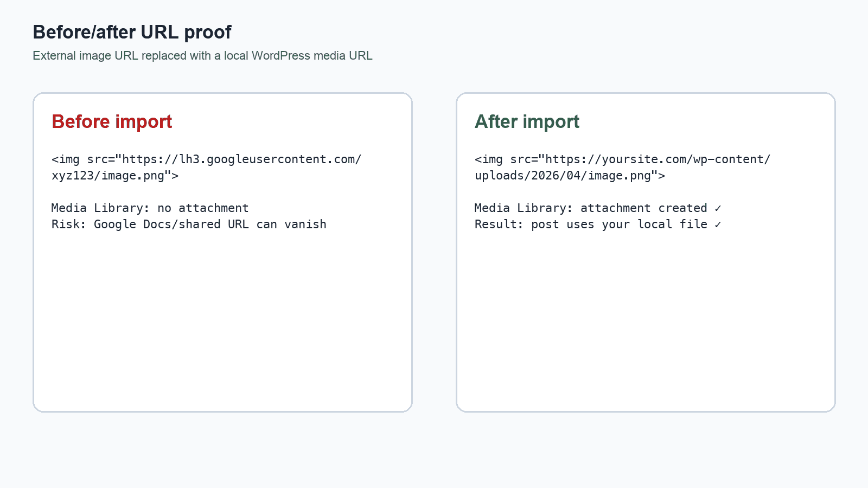
Task: Click checkmark after "local file"
Action: tap(718, 224)
